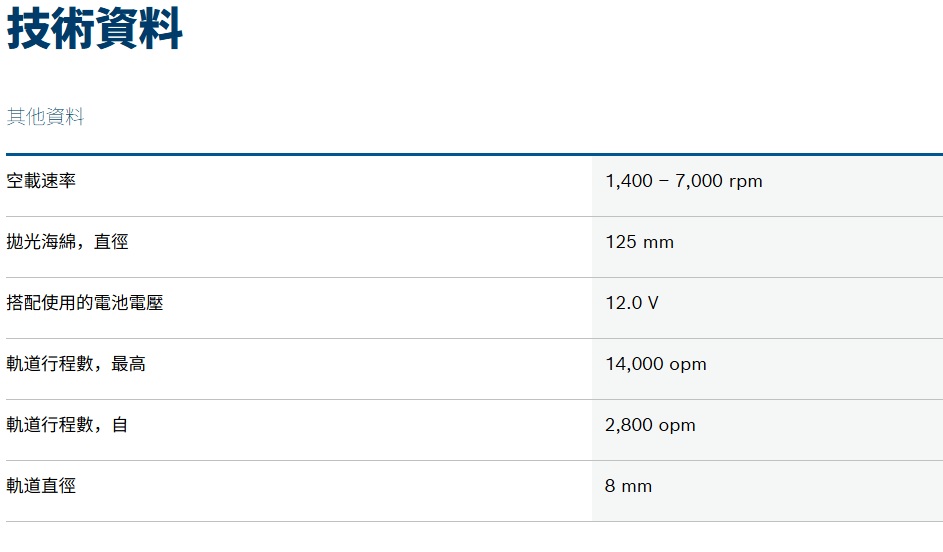
Task: Select the 軌道行程數，自 row label
Action: pos(67,425)
